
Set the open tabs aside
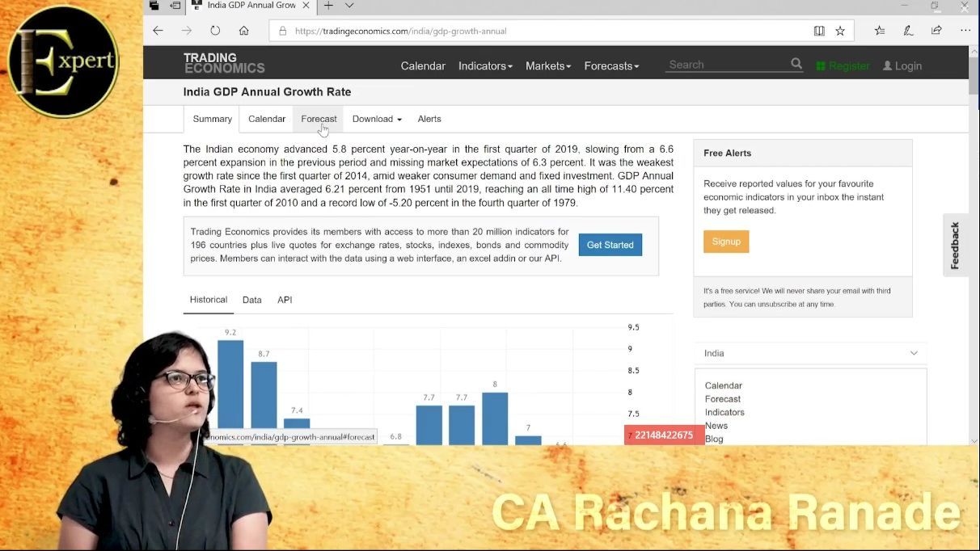click(175, 6)
